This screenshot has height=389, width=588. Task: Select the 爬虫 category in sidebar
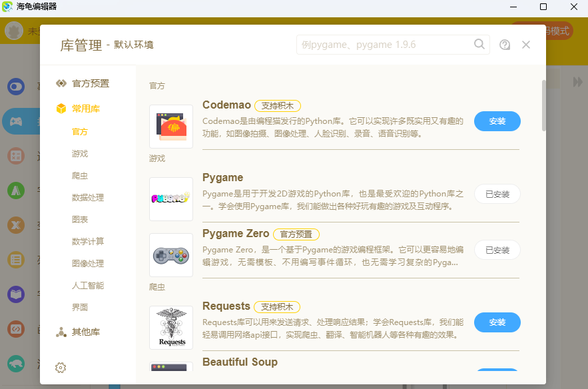click(x=80, y=176)
